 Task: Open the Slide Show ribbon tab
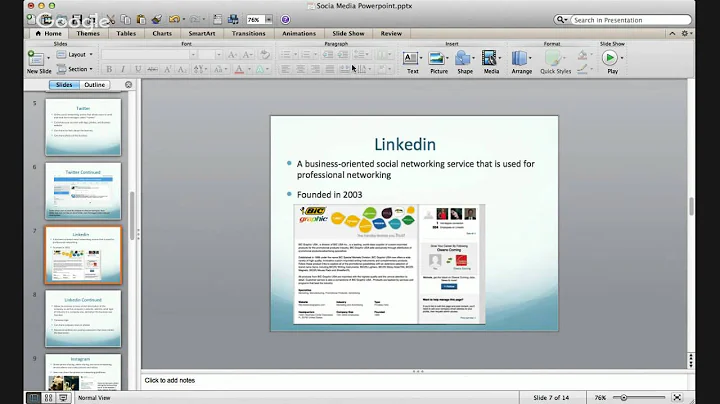pos(348,34)
